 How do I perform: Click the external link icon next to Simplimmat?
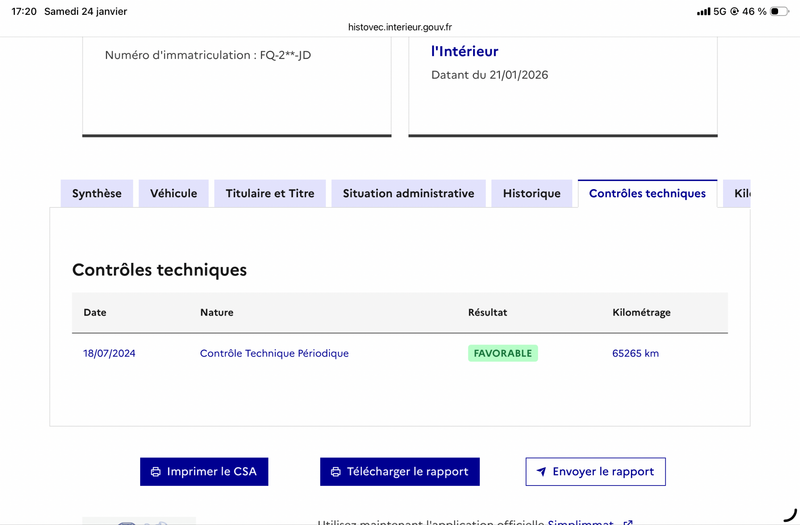pos(627,521)
